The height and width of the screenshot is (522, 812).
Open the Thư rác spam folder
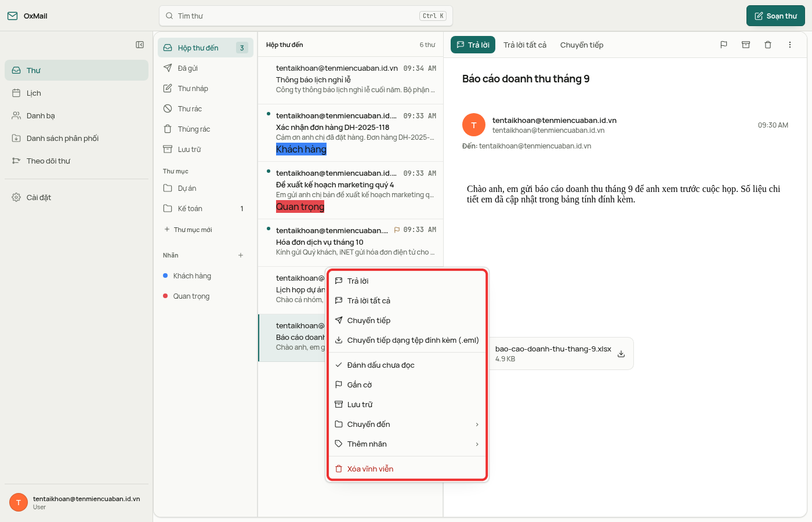pos(205,108)
